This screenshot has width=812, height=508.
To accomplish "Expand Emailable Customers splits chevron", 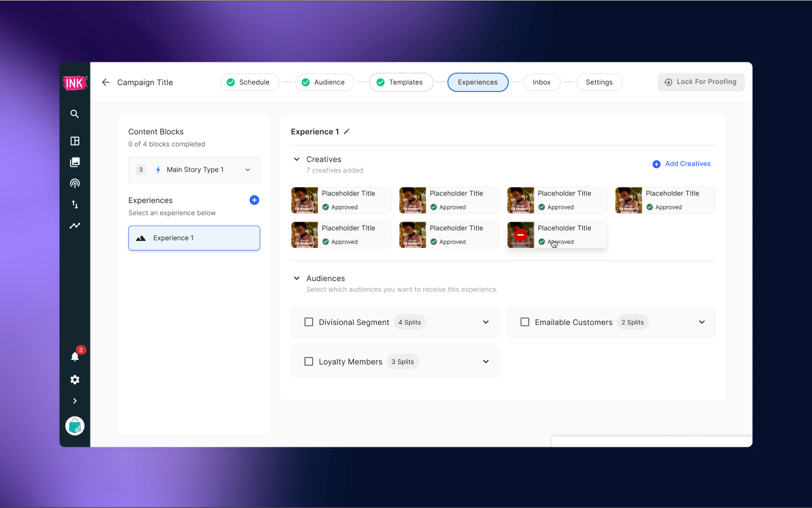I will coord(702,322).
